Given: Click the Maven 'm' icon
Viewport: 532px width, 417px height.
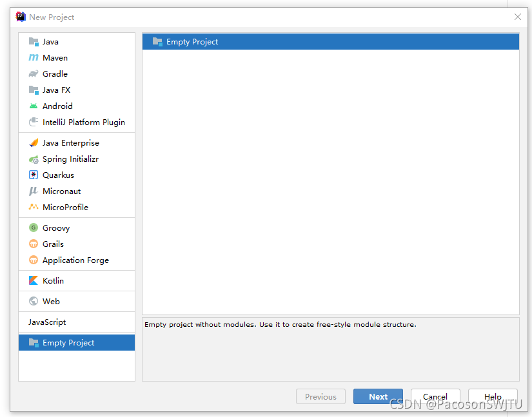Looking at the screenshot, I should 34,57.
